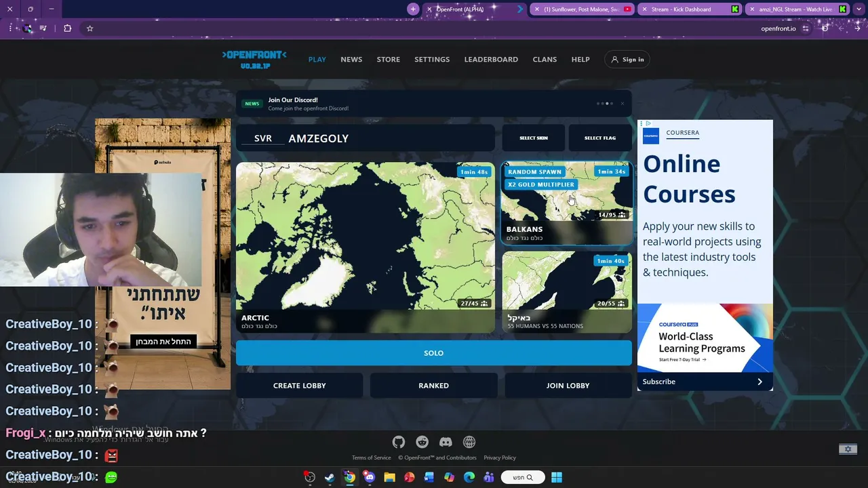Start a Solo game
The image size is (868, 488).
[x=434, y=353]
